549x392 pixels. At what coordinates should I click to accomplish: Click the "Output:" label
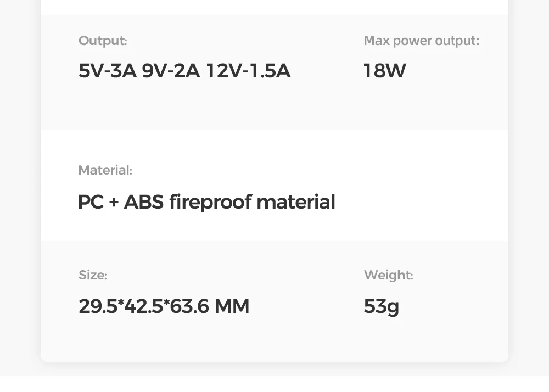[x=103, y=41]
